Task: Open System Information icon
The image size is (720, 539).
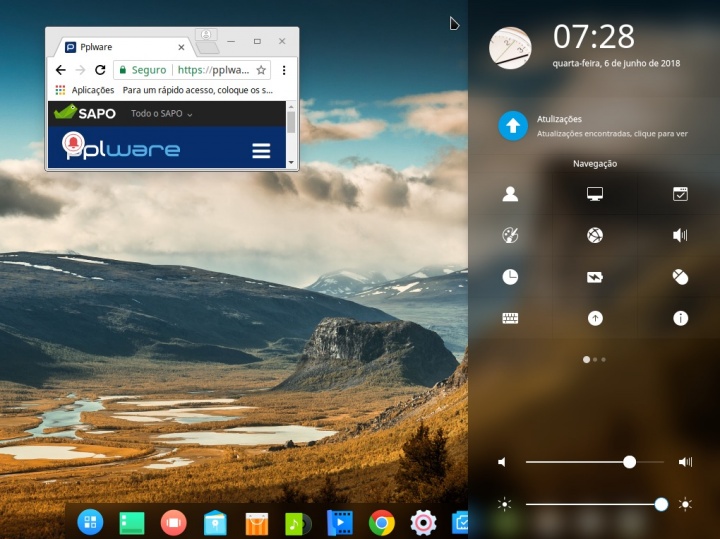Action: click(680, 318)
